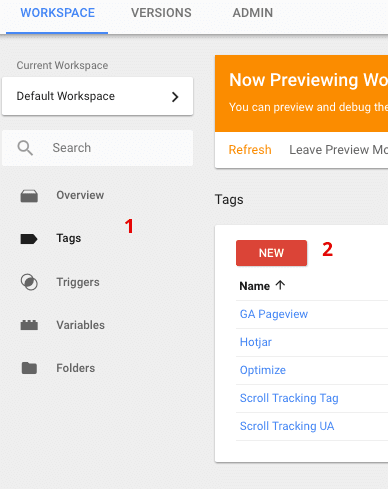Click the orange Refresh link
388x489 pixels.
[250, 150]
